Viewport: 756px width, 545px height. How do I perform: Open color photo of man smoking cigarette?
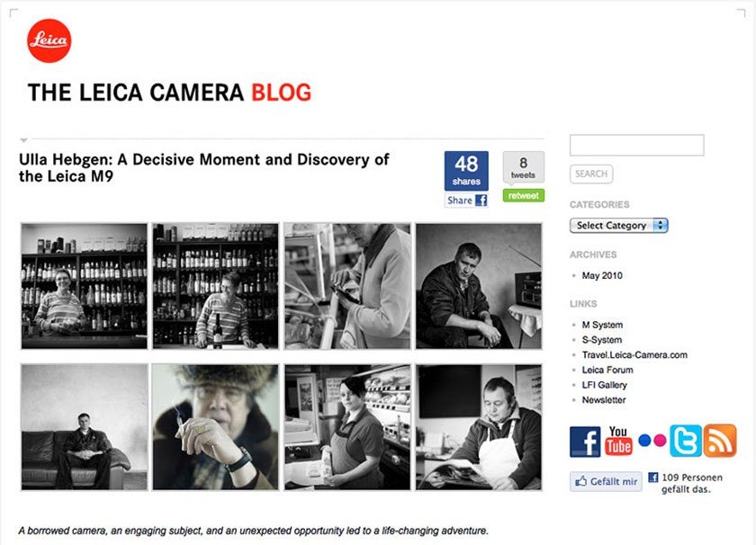tap(215, 427)
